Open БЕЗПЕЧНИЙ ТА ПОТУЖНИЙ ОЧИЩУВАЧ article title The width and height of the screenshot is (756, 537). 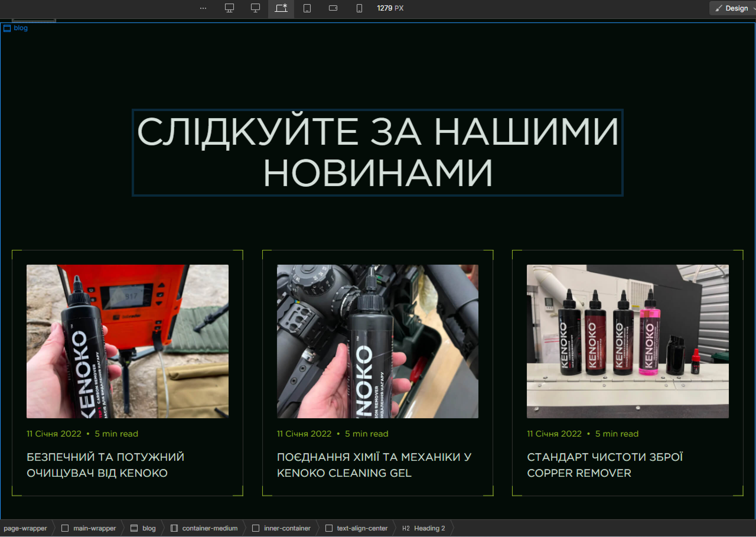point(105,465)
